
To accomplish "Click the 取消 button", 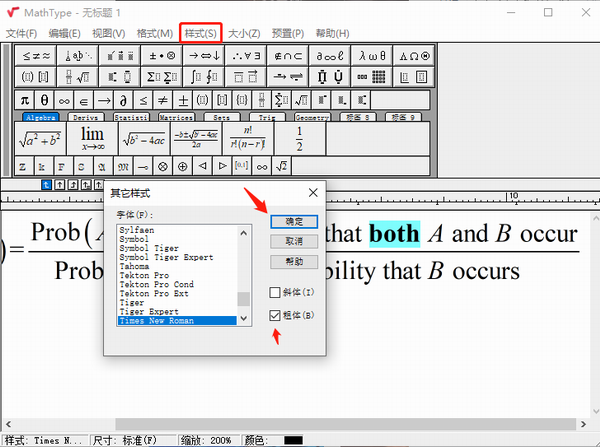I will 294,241.
